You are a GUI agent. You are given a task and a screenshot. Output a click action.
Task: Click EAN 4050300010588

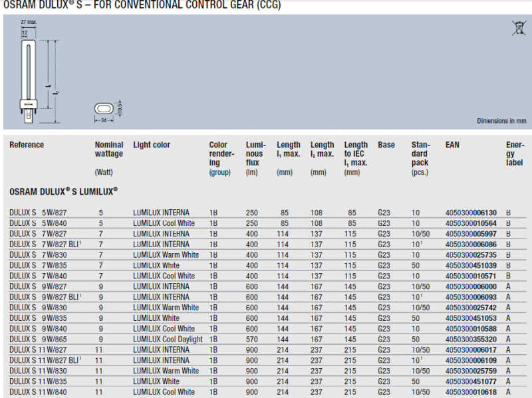(471, 328)
